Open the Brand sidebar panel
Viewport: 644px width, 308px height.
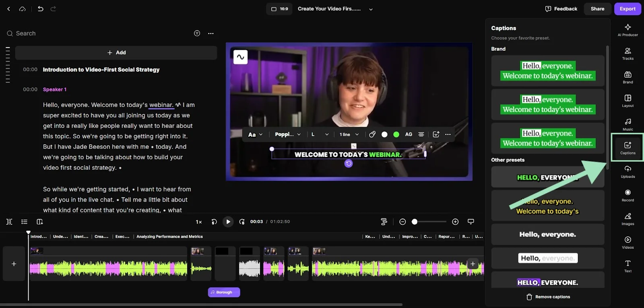pyautogui.click(x=627, y=78)
